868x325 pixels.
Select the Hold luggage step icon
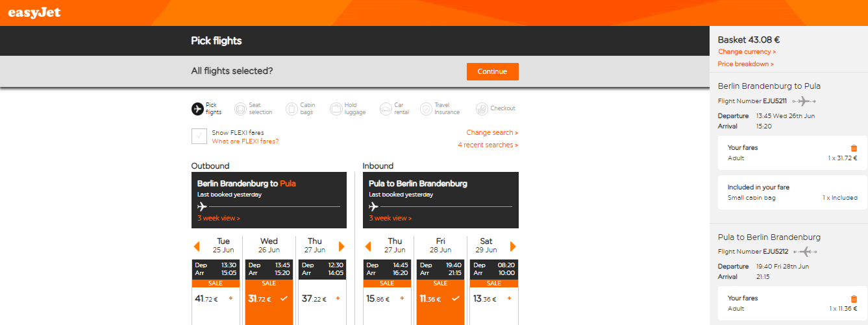click(336, 109)
